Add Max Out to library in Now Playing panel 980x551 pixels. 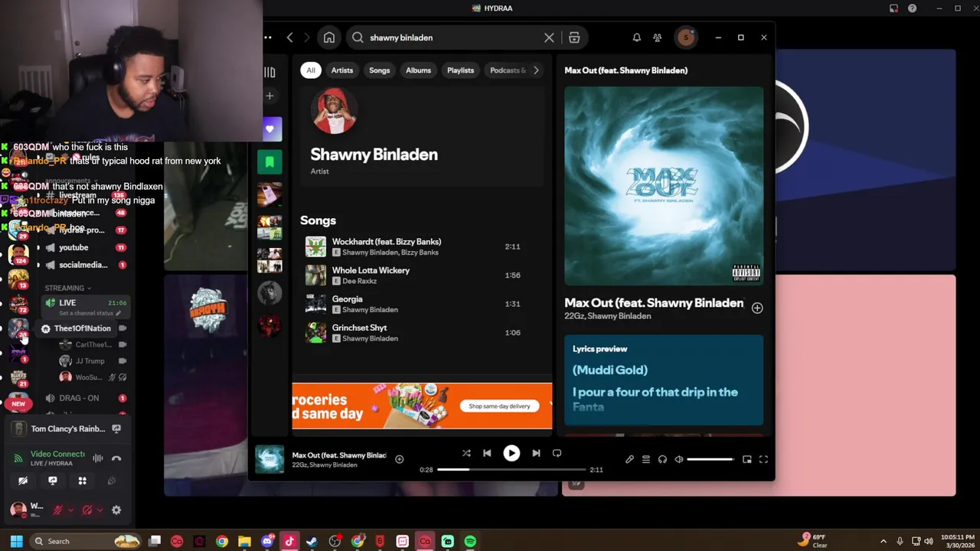pos(757,308)
